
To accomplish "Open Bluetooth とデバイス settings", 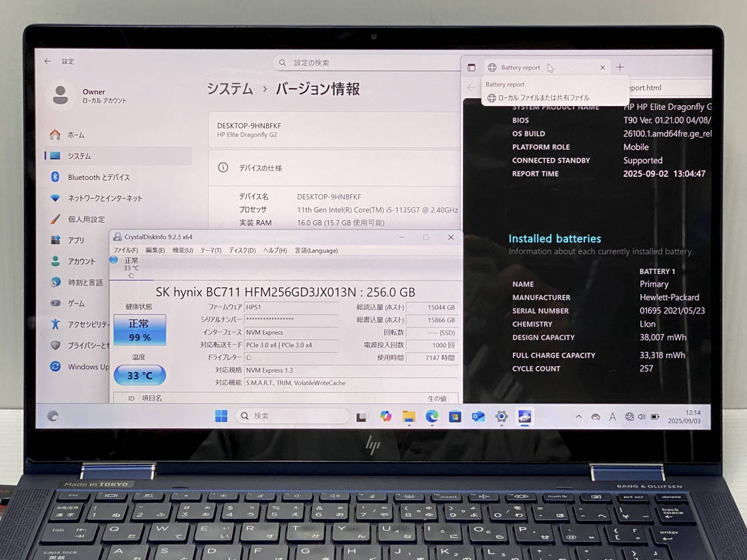I will click(x=118, y=177).
